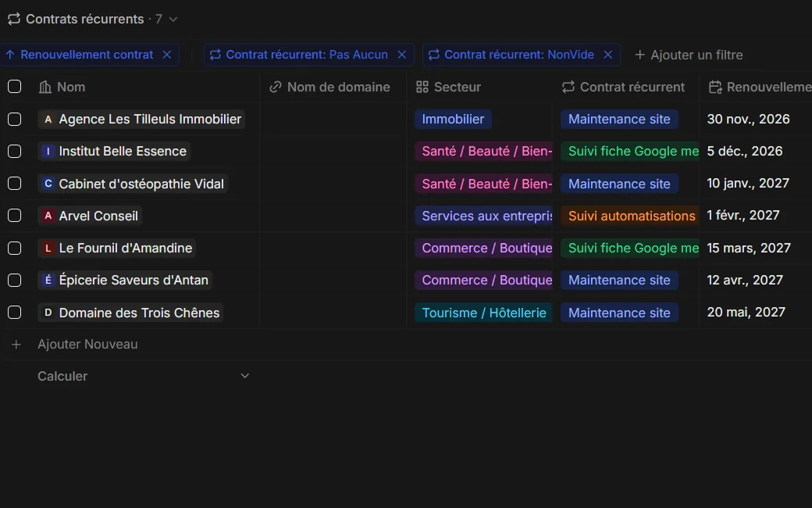Click Ajouter un filtre
The image size is (812, 508).
(689, 55)
